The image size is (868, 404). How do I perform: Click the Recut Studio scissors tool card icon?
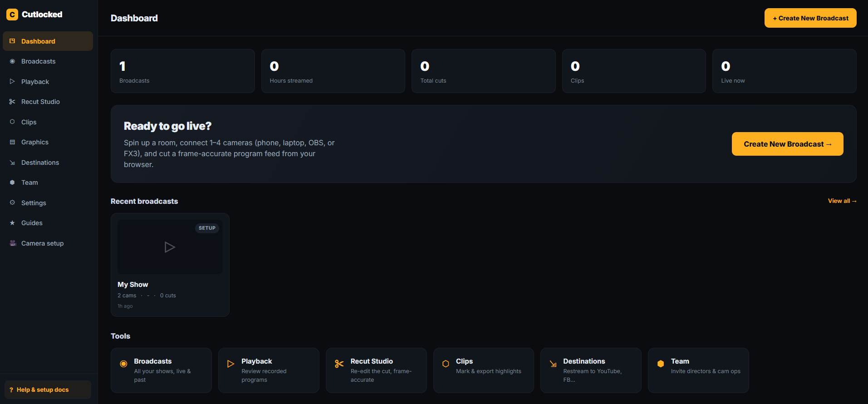339,364
